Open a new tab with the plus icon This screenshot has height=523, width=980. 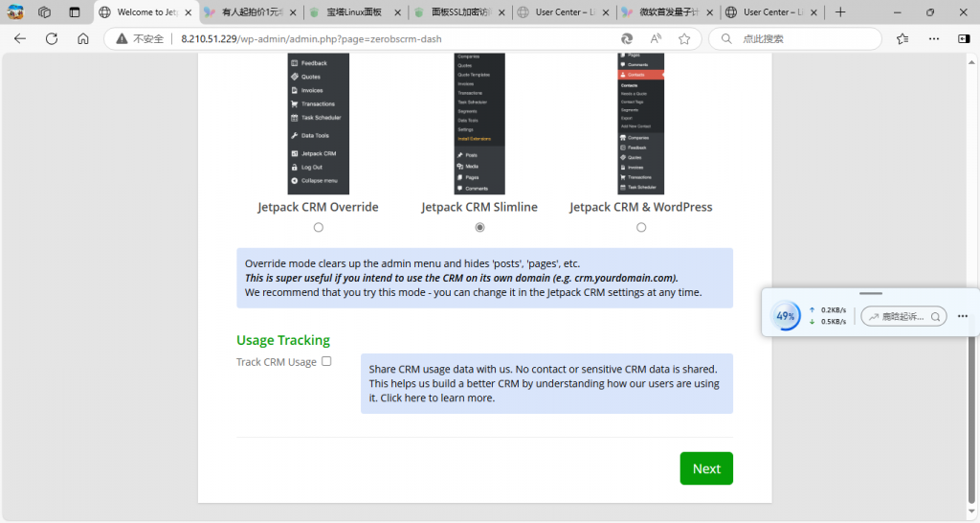(x=840, y=11)
